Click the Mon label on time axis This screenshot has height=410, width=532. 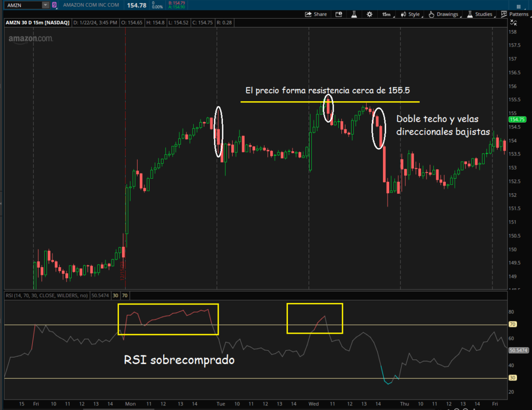[x=130, y=404]
